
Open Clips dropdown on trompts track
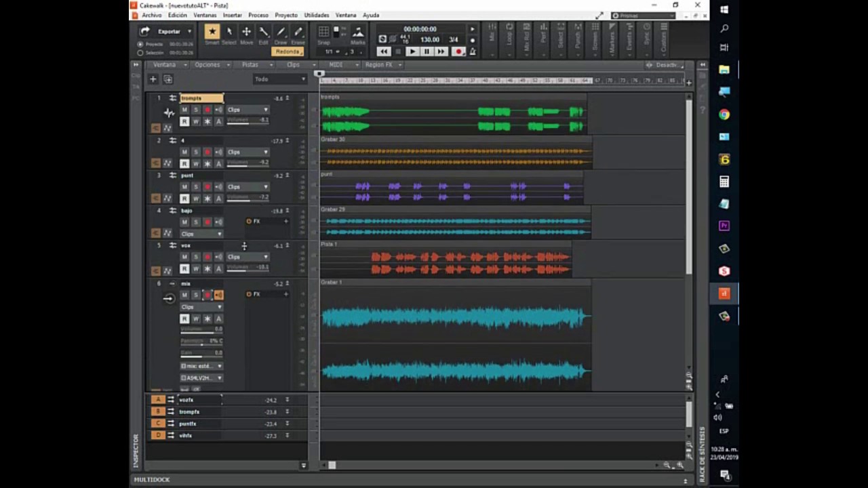click(248, 110)
